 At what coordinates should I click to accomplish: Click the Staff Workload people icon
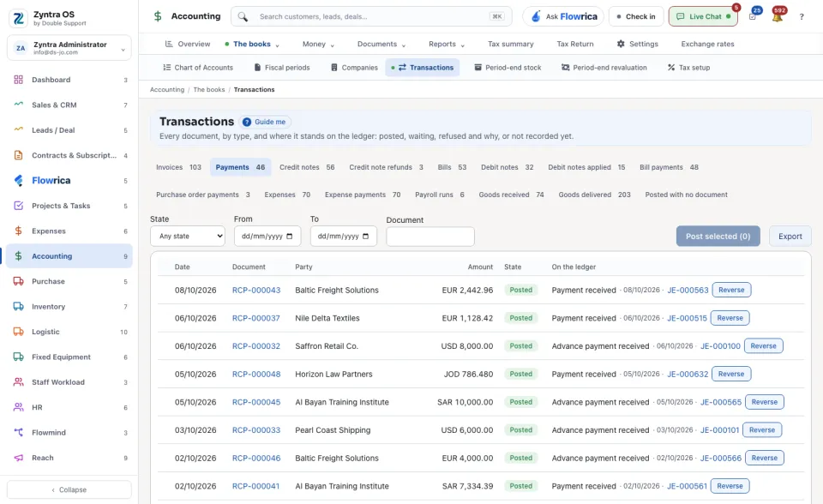(x=18, y=382)
